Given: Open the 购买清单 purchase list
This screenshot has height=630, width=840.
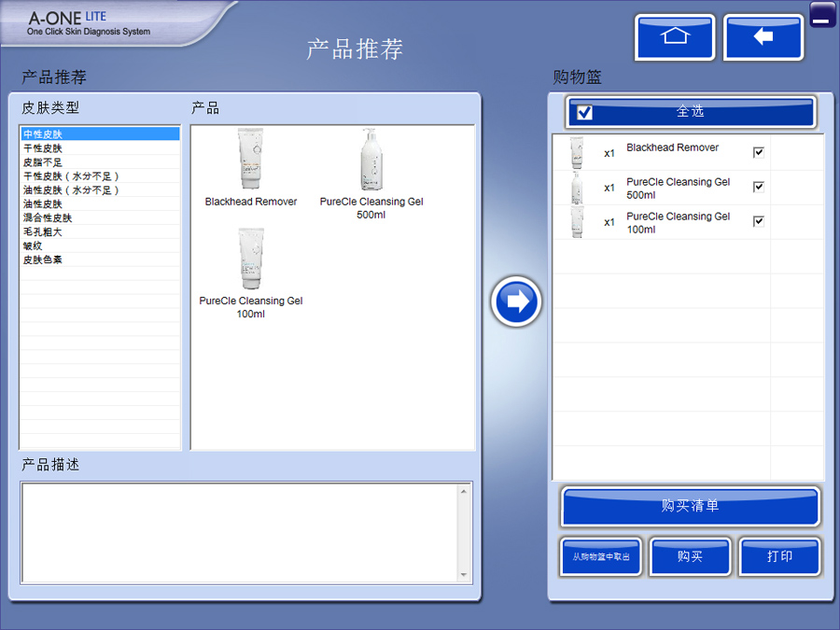Looking at the screenshot, I should pos(690,506).
